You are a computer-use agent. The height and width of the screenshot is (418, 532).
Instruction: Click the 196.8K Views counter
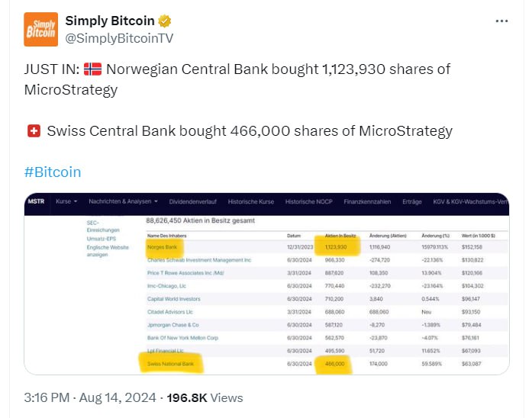coord(205,397)
